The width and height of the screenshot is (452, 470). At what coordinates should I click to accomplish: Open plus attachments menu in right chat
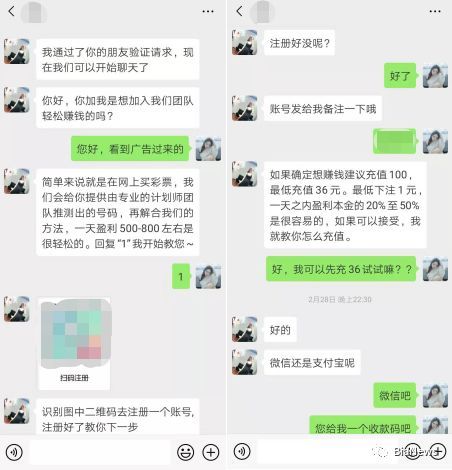pos(438,451)
